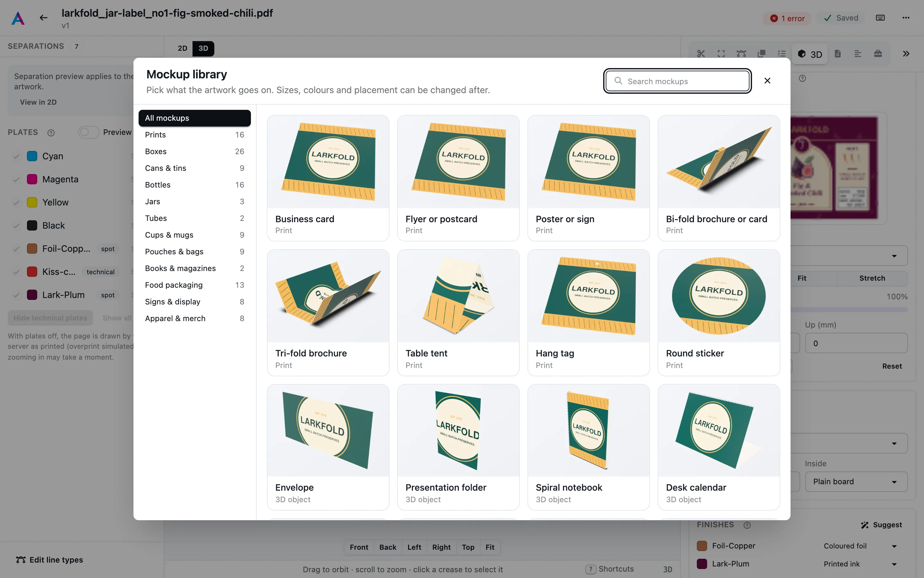Open Foil-Copper Coloured foil finish dropdown
Viewport: 924px width, 578px height.
(860, 546)
